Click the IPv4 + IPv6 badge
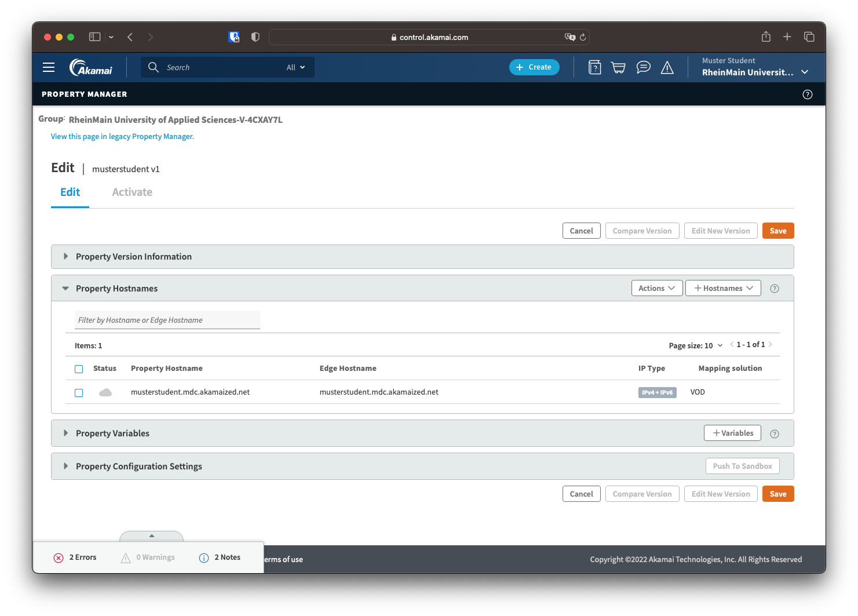Screen dimensions: 858x616 (x=658, y=392)
